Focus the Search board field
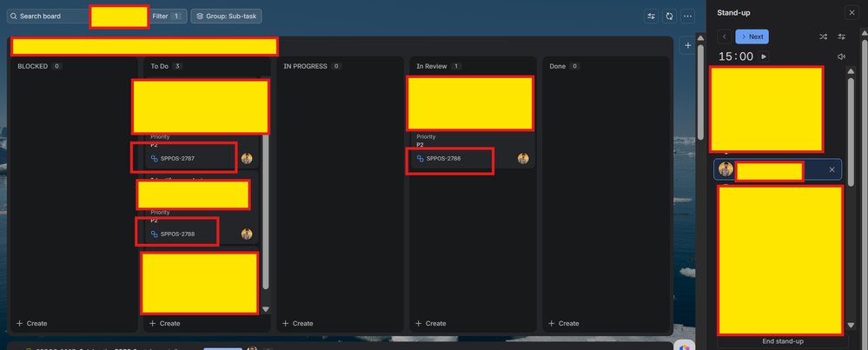The width and height of the screenshot is (868, 350). (47, 16)
